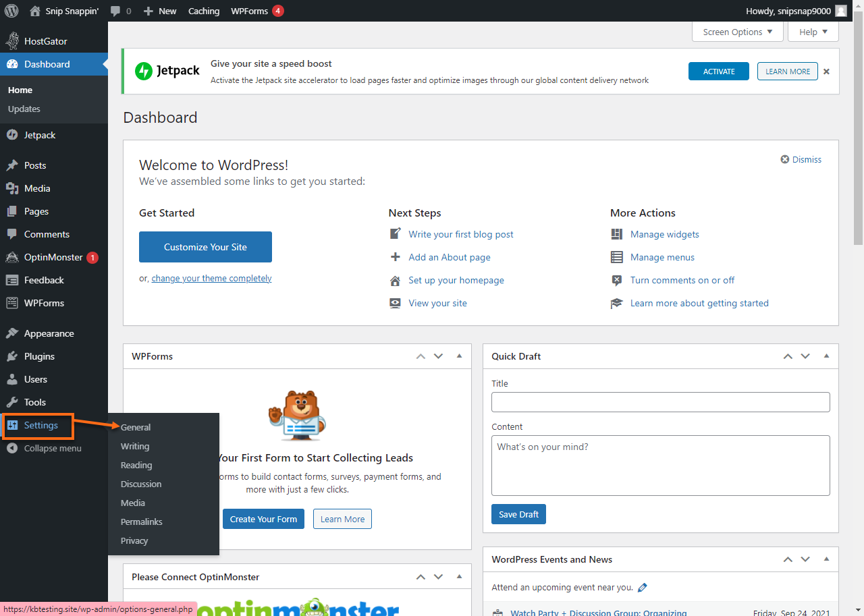The height and width of the screenshot is (616, 864).
Task: Open the Caching menu in admin bar
Action: pos(203,10)
